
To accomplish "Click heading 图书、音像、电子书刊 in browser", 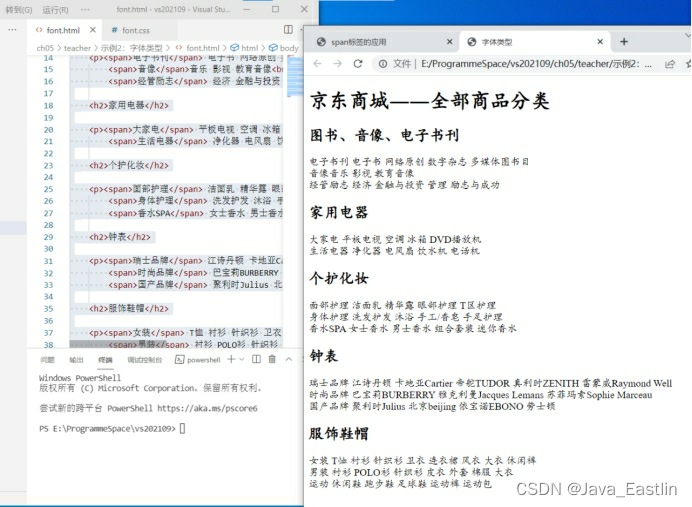I will 385,135.
